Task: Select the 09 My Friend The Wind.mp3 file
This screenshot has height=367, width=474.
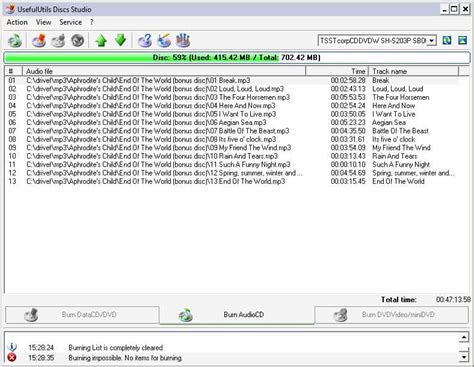Action: pyautogui.click(x=159, y=148)
